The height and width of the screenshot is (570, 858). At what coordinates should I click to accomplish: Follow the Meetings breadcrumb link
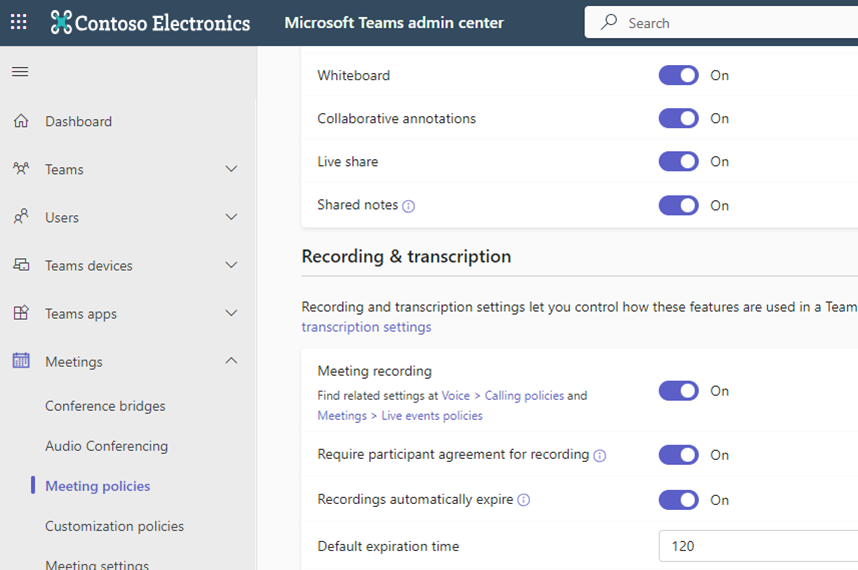342,416
